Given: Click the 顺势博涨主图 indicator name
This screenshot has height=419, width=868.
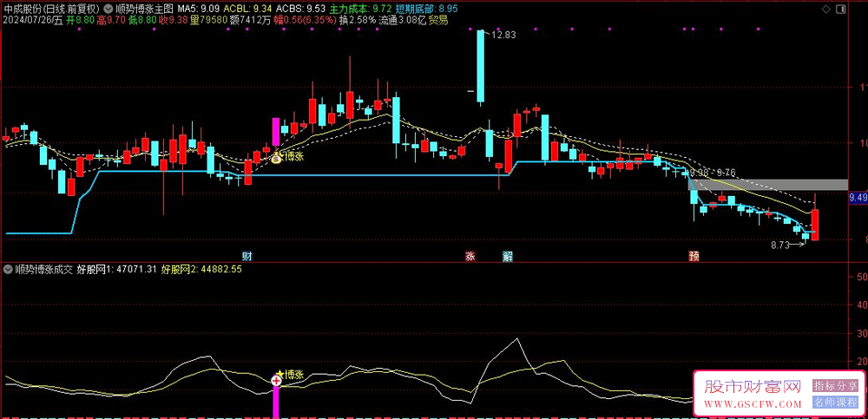Looking at the screenshot, I should point(145,9).
